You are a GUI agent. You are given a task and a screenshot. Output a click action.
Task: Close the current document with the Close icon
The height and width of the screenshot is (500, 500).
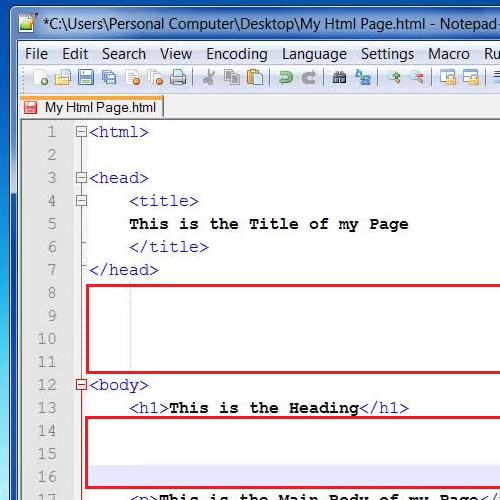click(133, 78)
